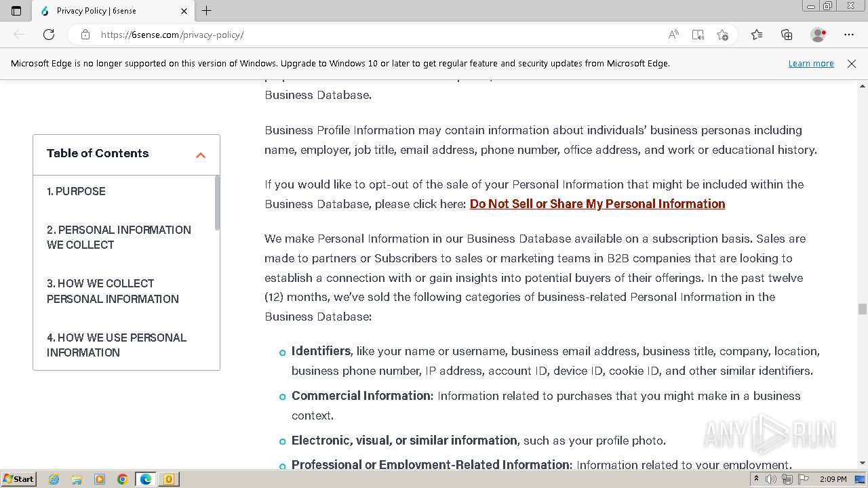This screenshot has width=868, height=488.
Task: Dismiss the Edge unsupported notification bar
Action: point(852,63)
